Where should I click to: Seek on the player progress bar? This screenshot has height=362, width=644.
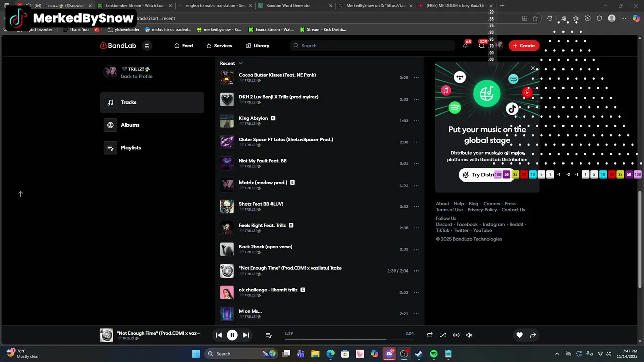(x=349, y=339)
